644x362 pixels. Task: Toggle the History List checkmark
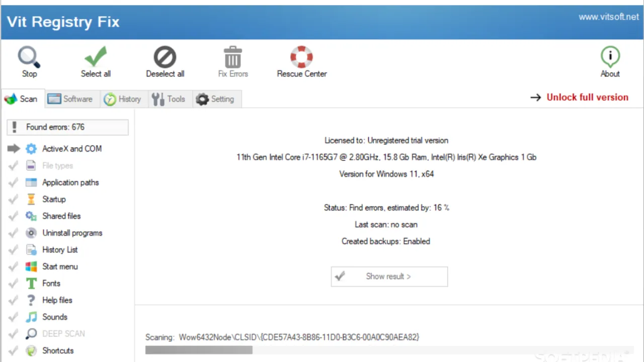[x=13, y=250]
